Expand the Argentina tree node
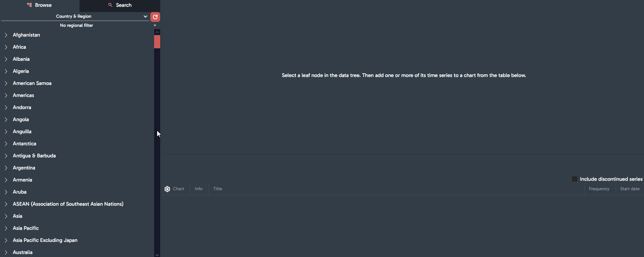 (6, 168)
